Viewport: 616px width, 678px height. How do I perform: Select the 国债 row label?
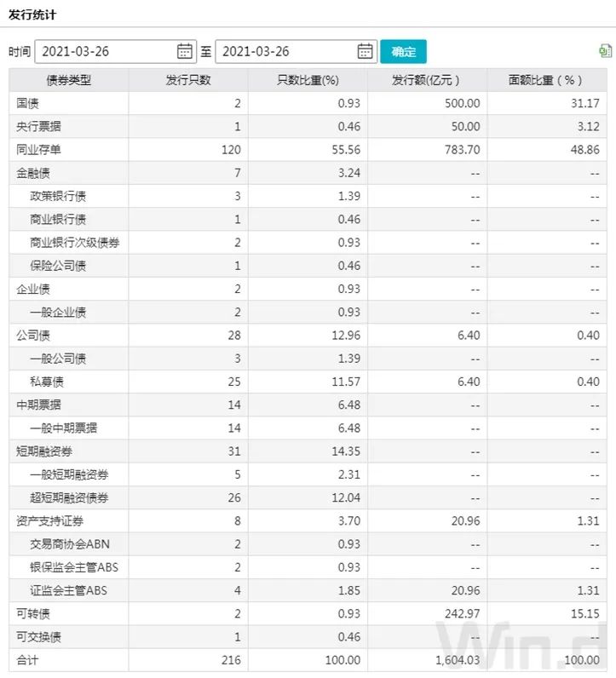pos(27,103)
